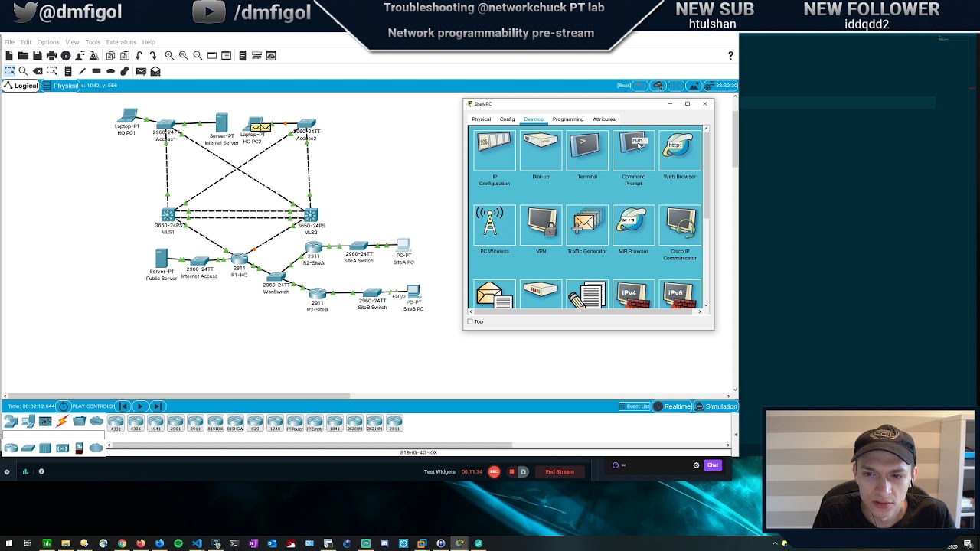Screen dimensions: 980x551
Task: Select the 4331 router model
Action: tap(116, 423)
